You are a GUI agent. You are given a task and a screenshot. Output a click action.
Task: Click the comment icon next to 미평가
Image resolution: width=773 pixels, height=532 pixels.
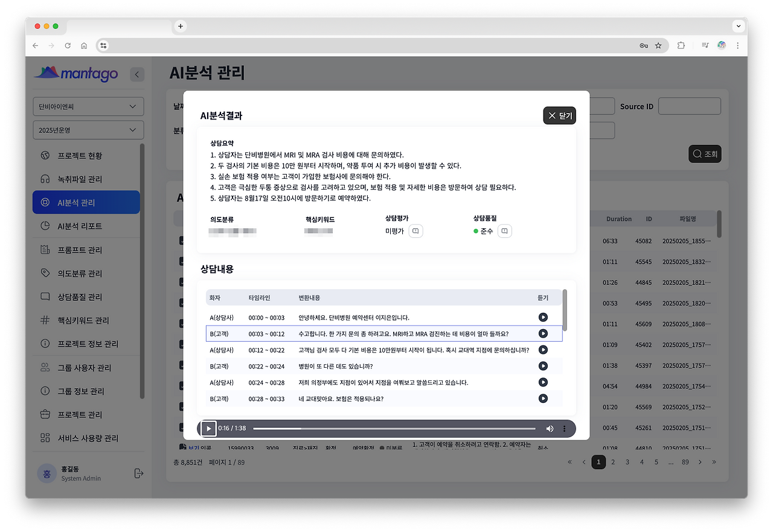[x=416, y=231]
